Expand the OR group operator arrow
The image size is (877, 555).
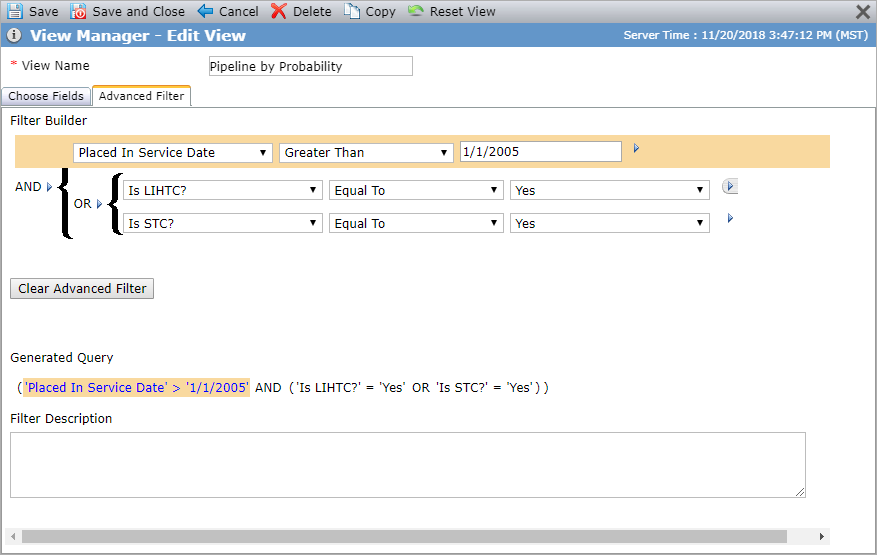[100, 204]
